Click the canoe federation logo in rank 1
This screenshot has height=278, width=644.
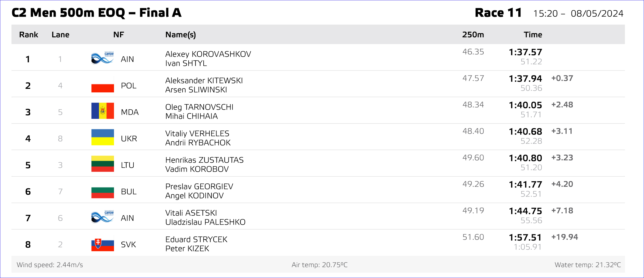point(103,58)
